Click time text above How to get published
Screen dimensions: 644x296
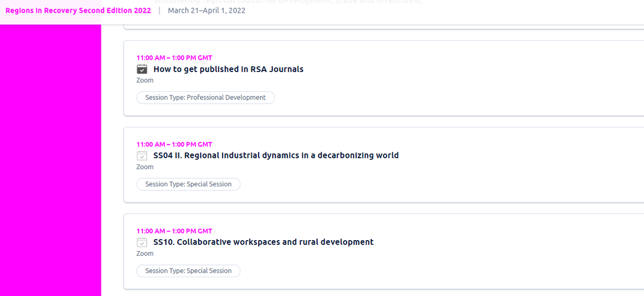(x=174, y=57)
